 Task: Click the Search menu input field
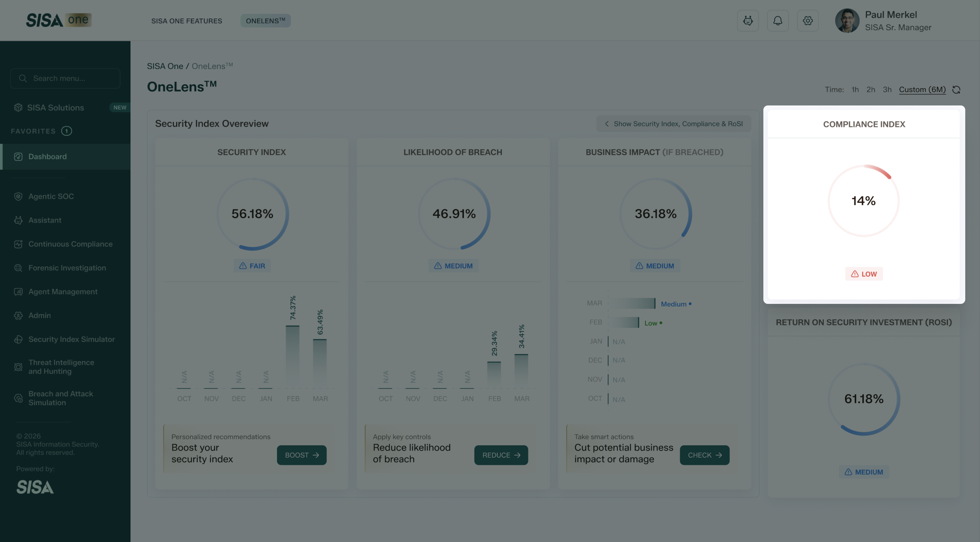coord(66,78)
